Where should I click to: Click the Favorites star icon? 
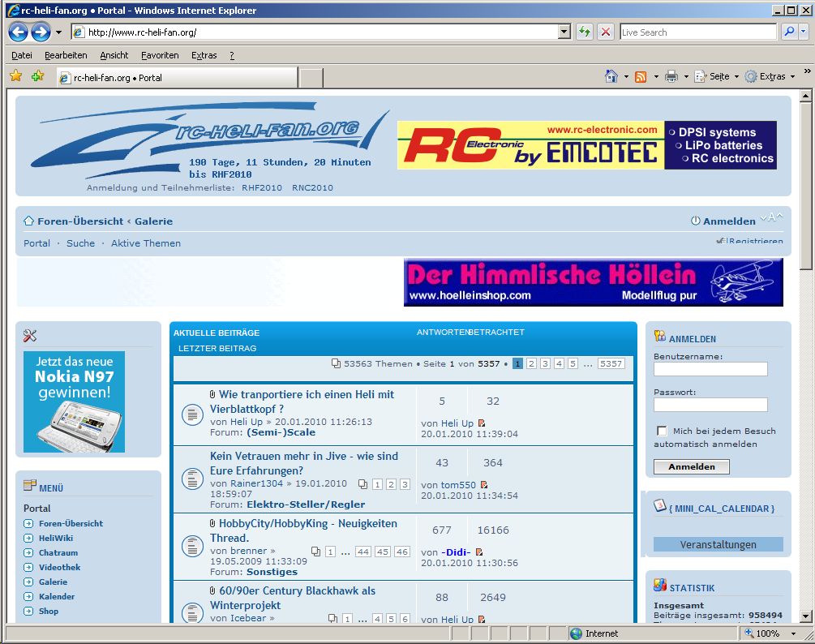[15, 76]
